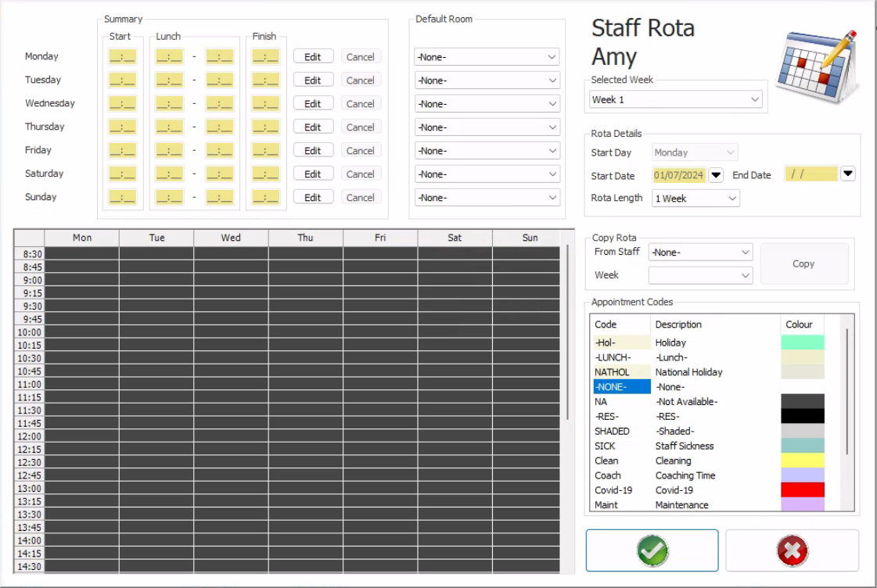Select the NA appointment code
This screenshot has width=877, height=588.
tap(621, 401)
